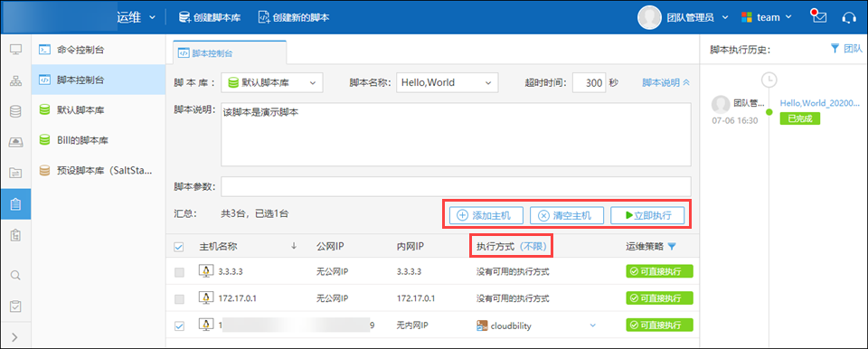Click the filter icon next to 运维策略

(672, 247)
